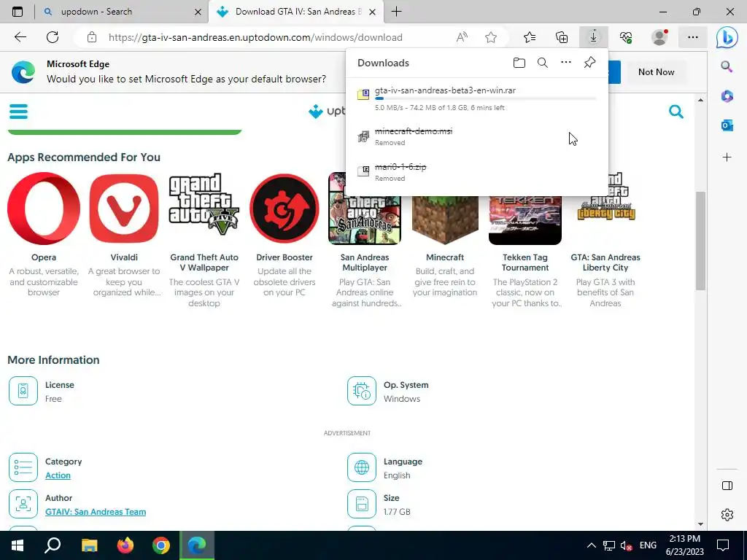Pin the Downloads panel

pyautogui.click(x=589, y=63)
